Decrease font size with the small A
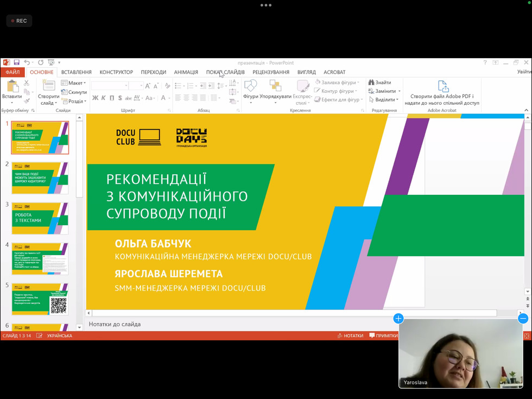This screenshot has height=399, width=532. coord(156,86)
